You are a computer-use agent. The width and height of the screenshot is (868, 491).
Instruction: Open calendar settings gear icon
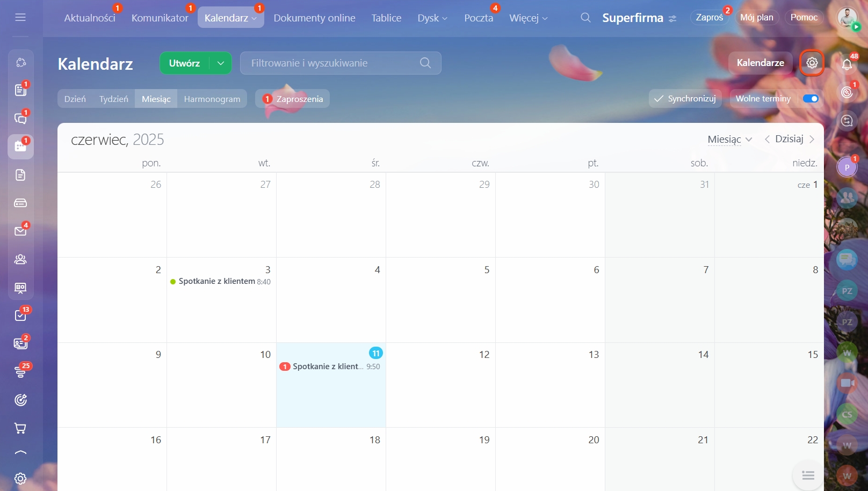(812, 63)
